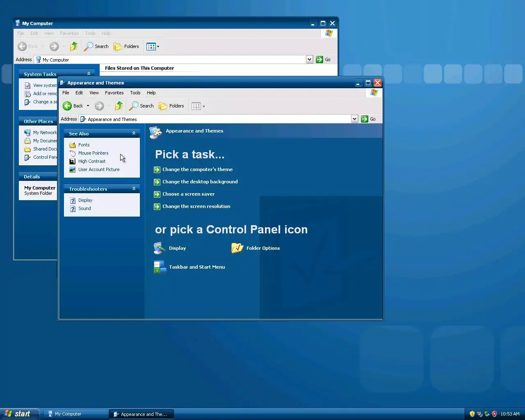Viewport: 525px width, 420px height.
Task: Click red shield tray icon near clock
Action: click(494, 414)
